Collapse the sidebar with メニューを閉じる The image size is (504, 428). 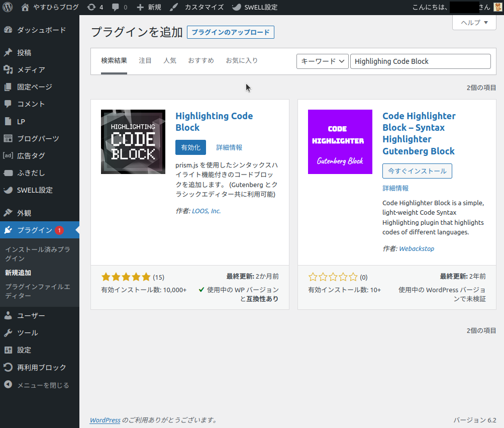pos(43,385)
